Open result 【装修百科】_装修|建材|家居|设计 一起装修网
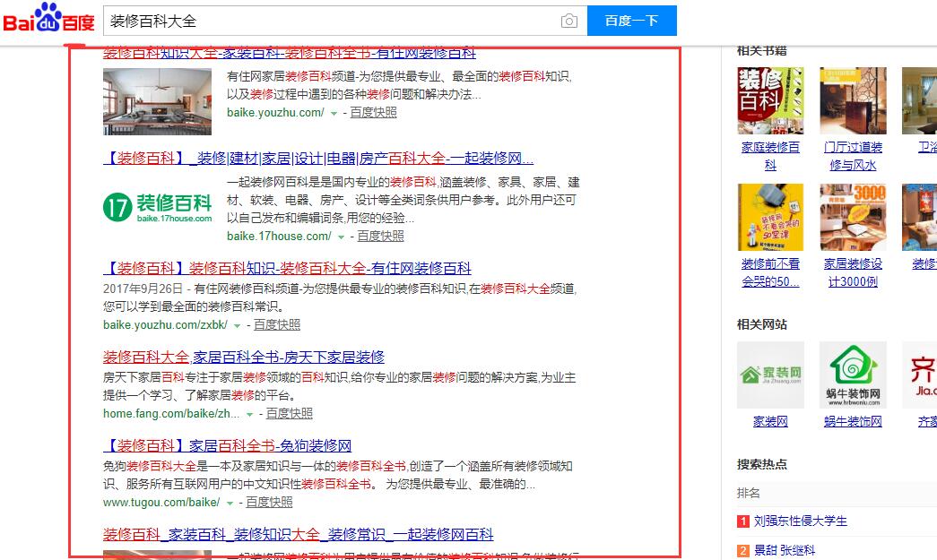 (318, 159)
